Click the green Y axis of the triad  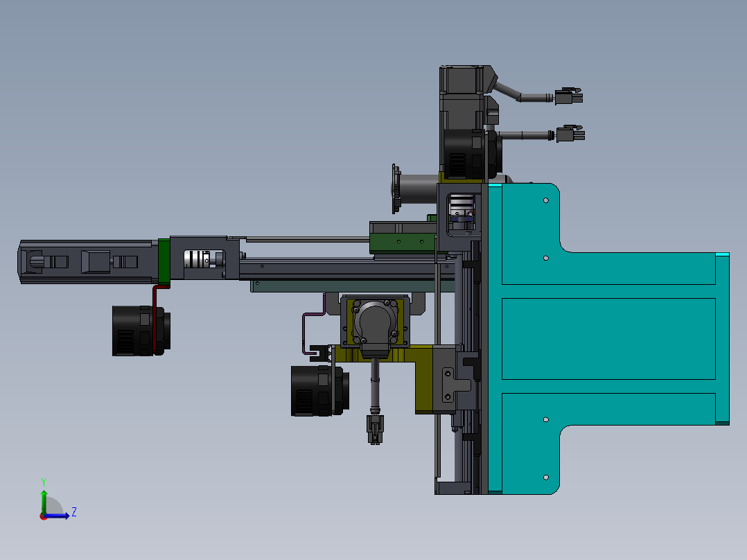tap(44, 501)
